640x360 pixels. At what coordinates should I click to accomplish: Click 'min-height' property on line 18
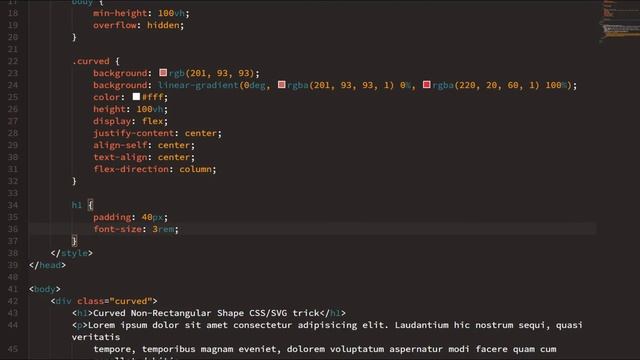[x=120, y=13]
